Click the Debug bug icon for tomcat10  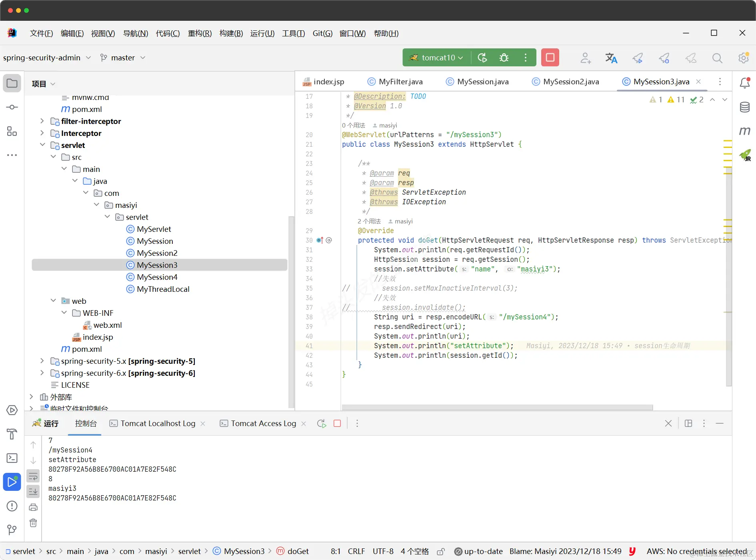click(504, 58)
